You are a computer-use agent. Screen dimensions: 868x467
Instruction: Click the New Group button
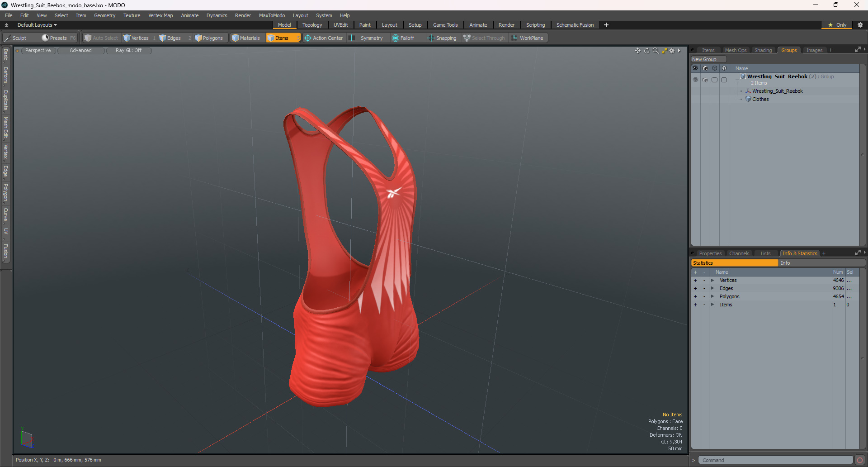[708, 59]
